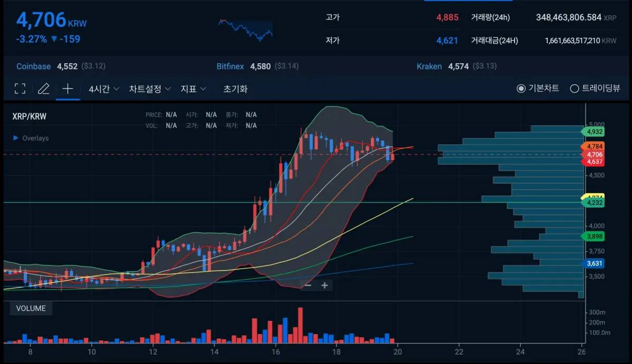This screenshot has width=632, height=364.
Task: Click the orange 4,784 price tag
Action: [593, 146]
